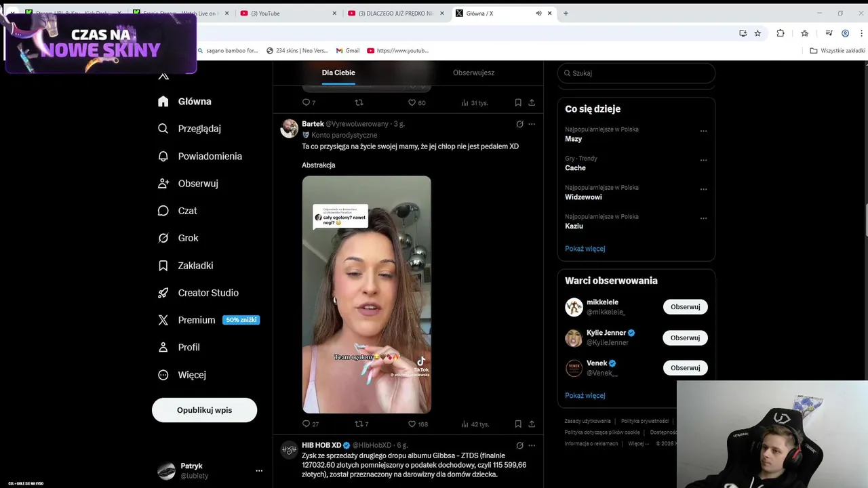This screenshot has width=868, height=488.
Task: Click Opublikuj wpis button
Action: click(204, 410)
